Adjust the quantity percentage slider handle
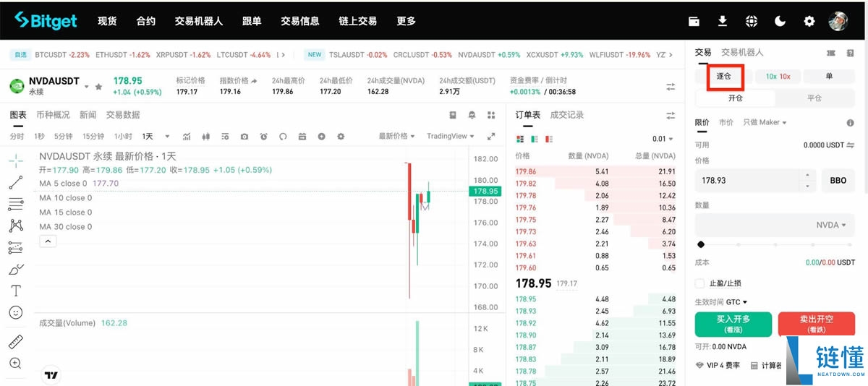The image size is (868, 386). coord(700,244)
